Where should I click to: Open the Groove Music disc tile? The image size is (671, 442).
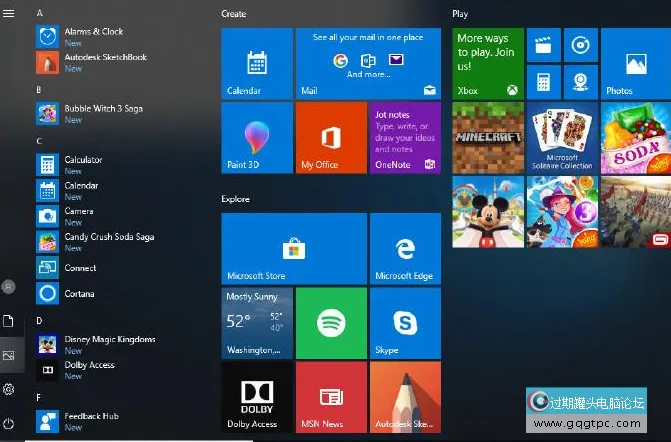581,45
